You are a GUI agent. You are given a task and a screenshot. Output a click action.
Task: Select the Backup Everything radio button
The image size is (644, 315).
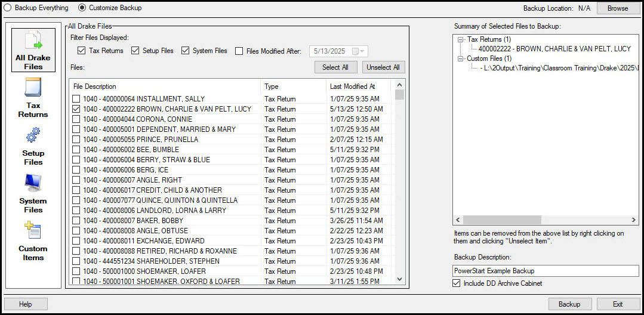(x=7, y=8)
